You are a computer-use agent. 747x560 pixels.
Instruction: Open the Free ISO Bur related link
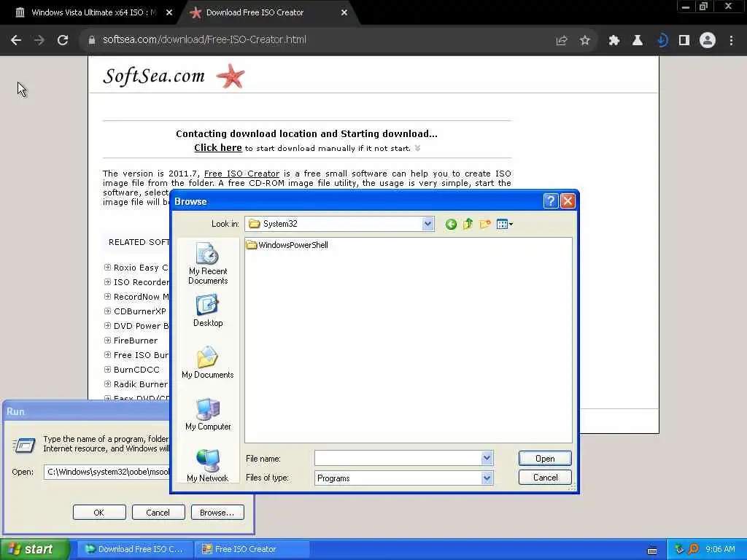(x=141, y=355)
